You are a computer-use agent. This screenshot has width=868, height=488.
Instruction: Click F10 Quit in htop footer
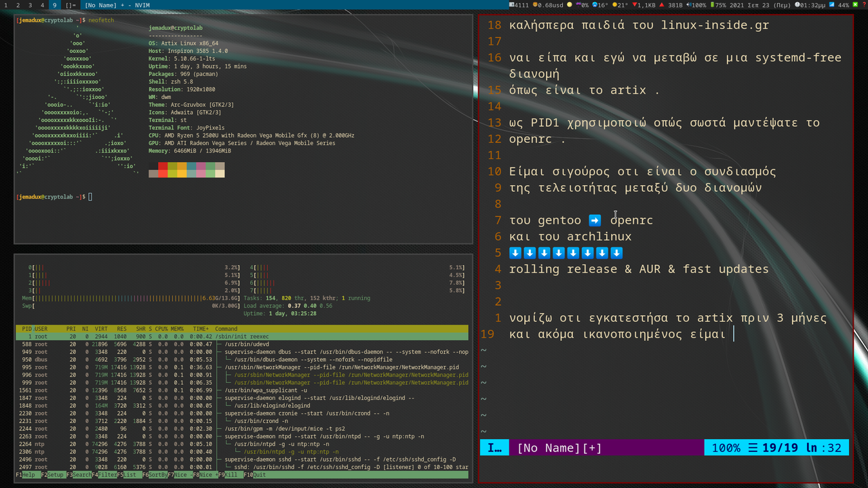click(x=256, y=475)
